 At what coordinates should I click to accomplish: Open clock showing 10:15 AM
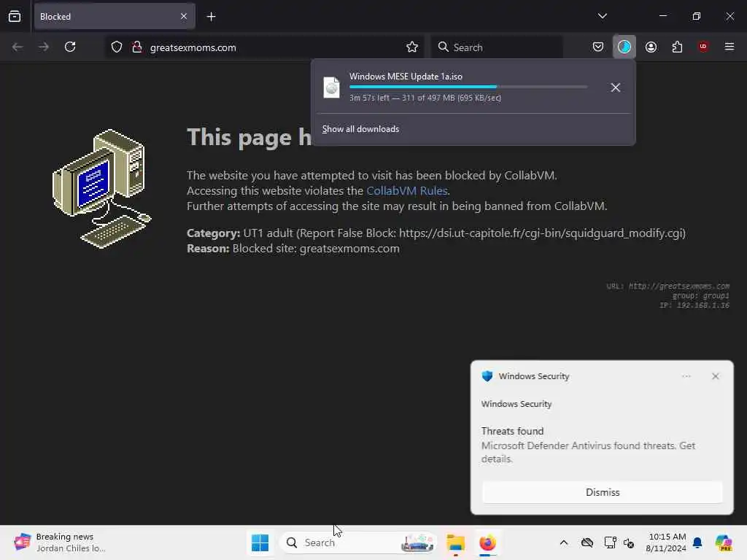[x=666, y=542]
